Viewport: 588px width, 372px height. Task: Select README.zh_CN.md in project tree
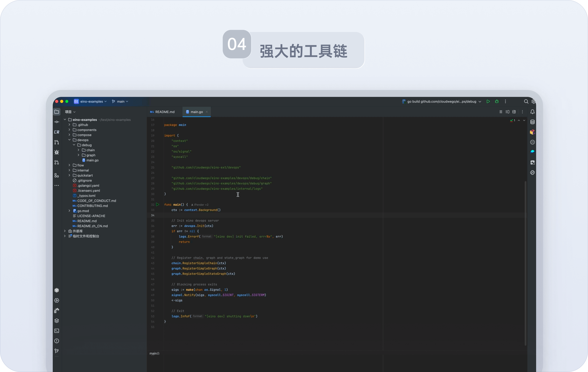(x=92, y=226)
